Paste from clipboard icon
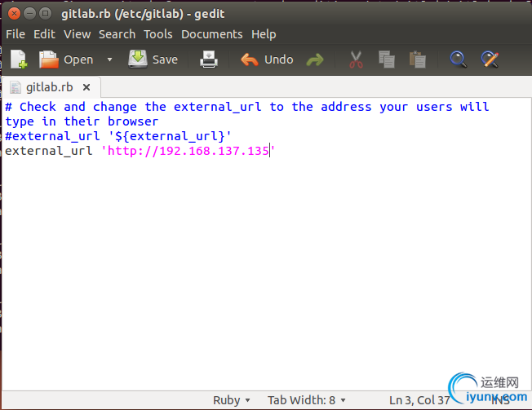Viewport: 532px width, 410px height. point(418,60)
